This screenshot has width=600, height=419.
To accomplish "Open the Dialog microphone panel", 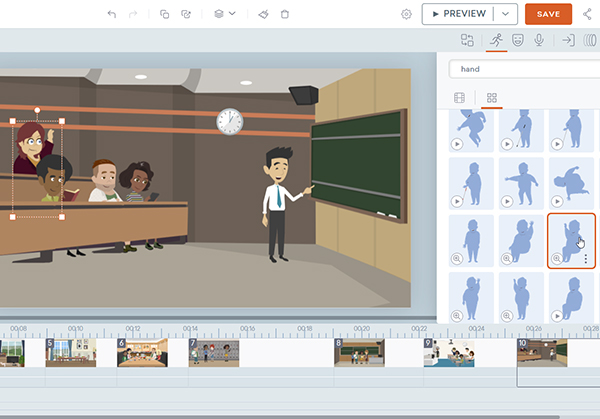I will pos(540,40).
